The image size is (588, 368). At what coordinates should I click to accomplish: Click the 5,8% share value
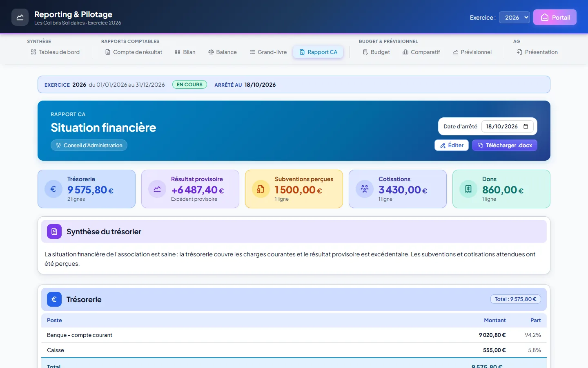(x=535, y=350)
